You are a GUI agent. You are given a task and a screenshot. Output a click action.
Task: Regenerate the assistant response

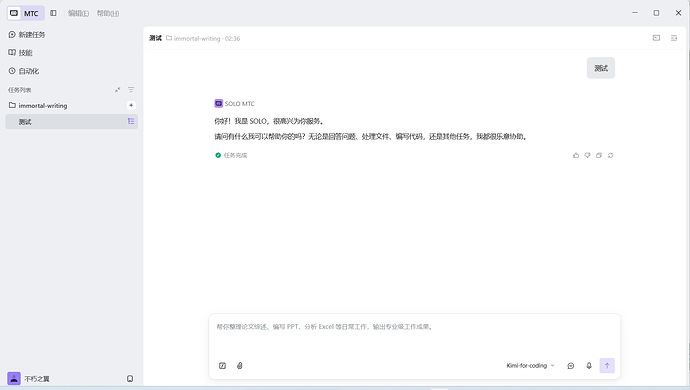[610, 155]
